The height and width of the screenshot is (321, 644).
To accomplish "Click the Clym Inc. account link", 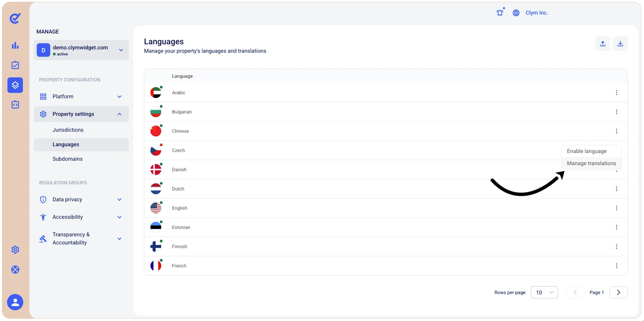I will (x=536, y=13).
